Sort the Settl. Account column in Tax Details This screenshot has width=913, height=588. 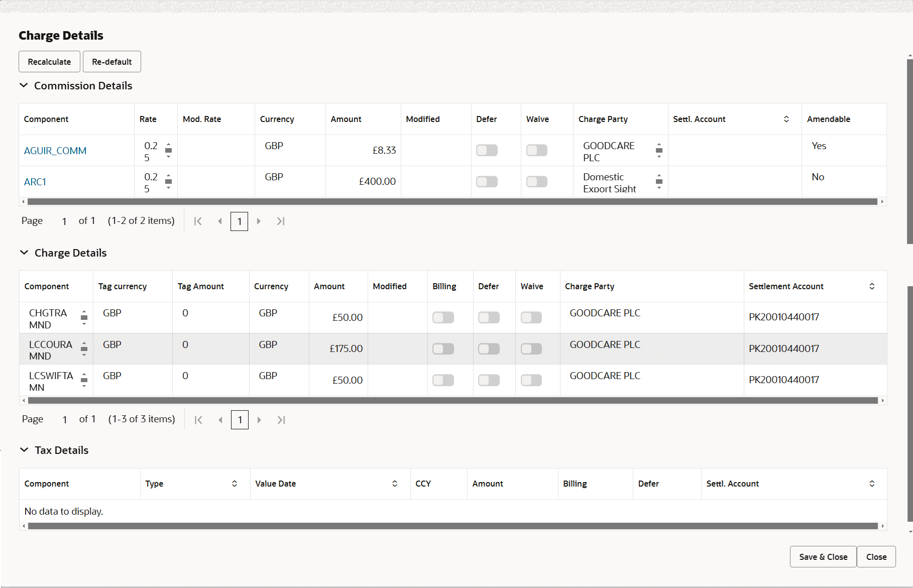click(873, 484)
